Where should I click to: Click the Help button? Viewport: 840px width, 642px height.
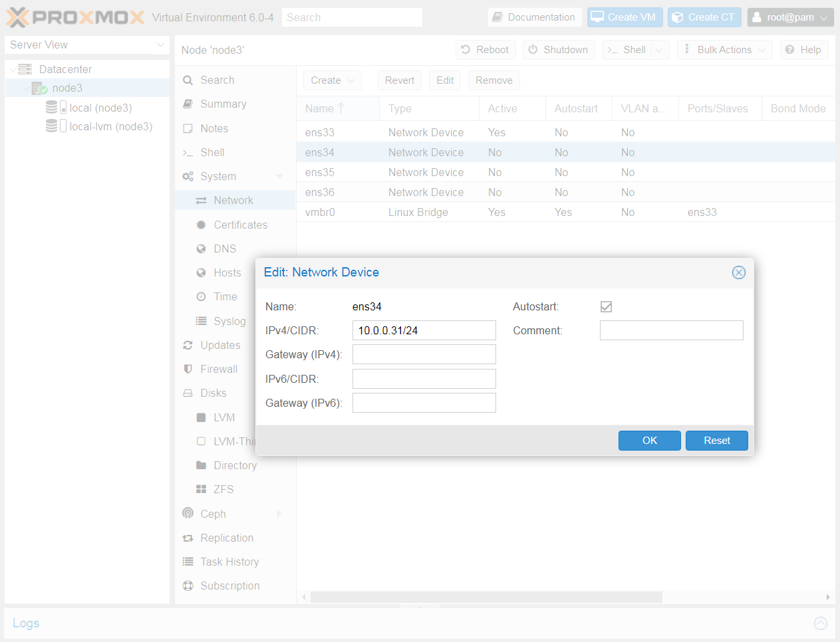[803, 50]
